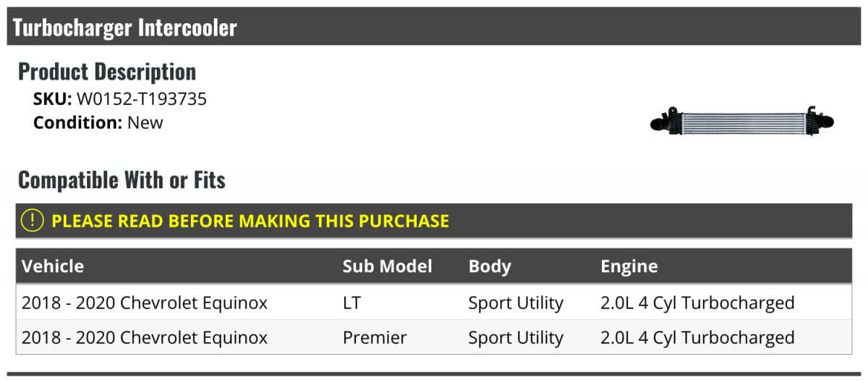The image size is (868, 383).
Task: Click the yellow warning exclamation icon
Action: click(x=33, y=221)
